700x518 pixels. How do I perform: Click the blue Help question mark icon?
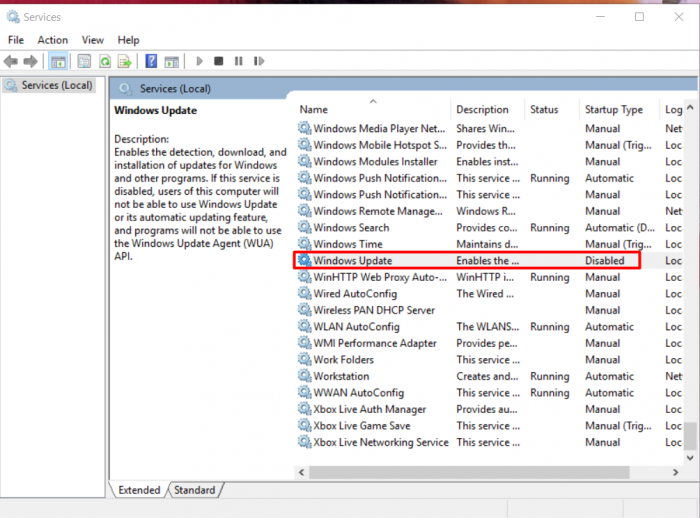coord(151,61)
